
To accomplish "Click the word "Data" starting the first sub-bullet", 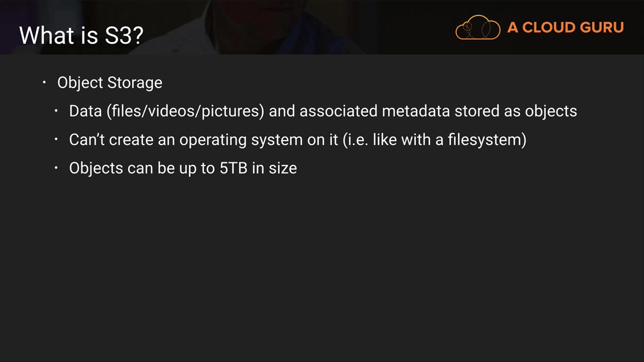I will tap(86, 111).
